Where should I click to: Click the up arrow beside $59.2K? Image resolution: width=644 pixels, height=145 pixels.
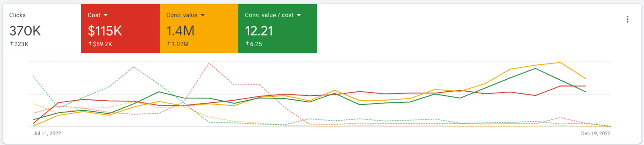point(90,43)
